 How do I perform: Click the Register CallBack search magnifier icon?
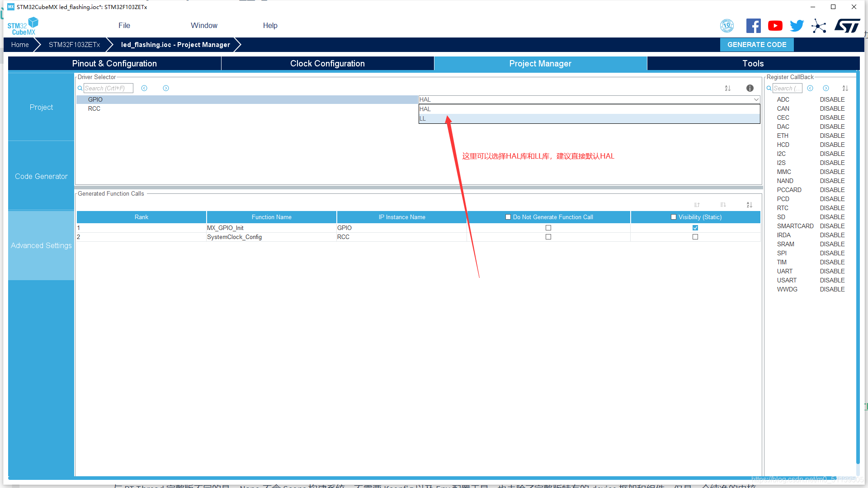coord(769,88)
